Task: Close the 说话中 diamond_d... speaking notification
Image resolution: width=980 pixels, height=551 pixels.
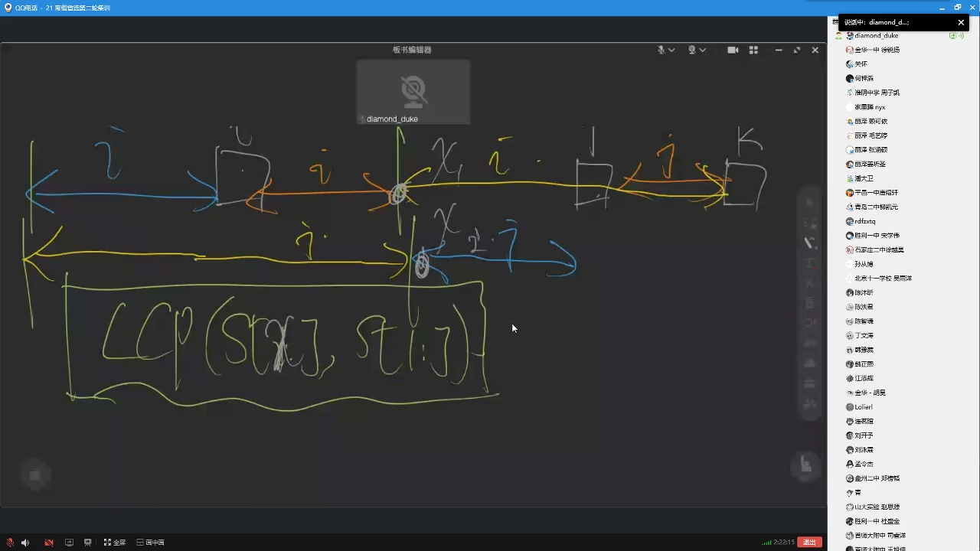Action: click(961, 23)
